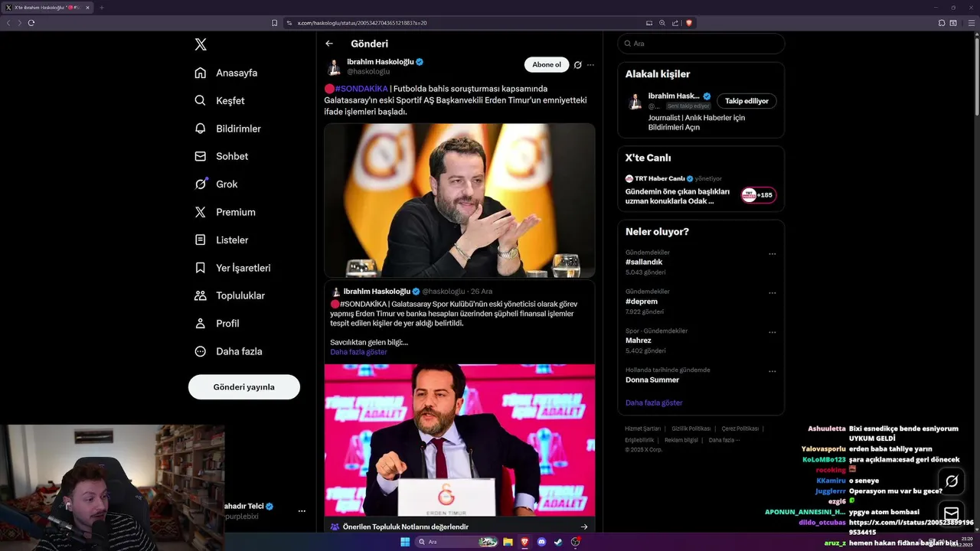This screenshot has height=551, width=980.
Task: Open Bildirimler notifications page
Action: click(x=227, y=129)
